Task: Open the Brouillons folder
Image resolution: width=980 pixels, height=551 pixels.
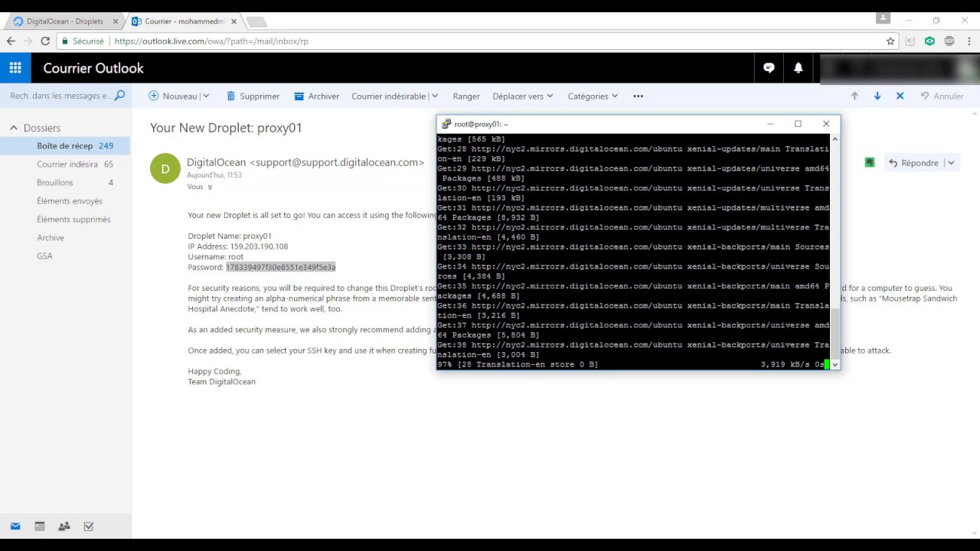Action: pos(65,182)
